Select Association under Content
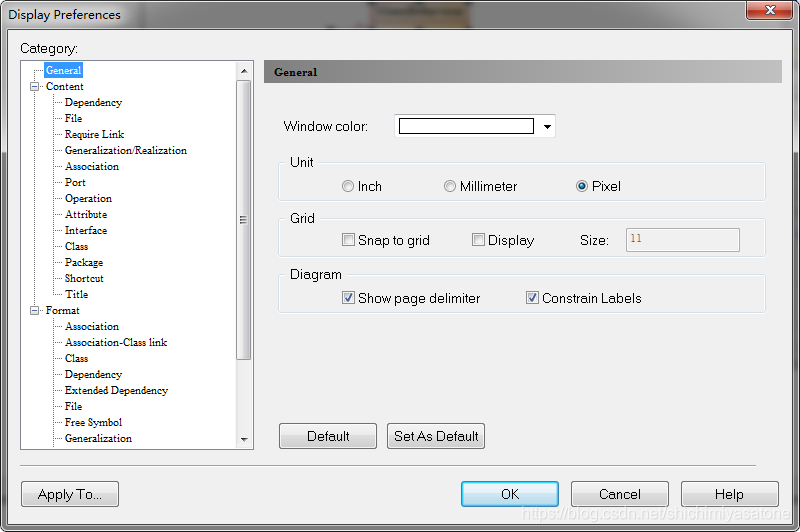The height and width of the screenshot is (532, 800). (x=92, y=166)
